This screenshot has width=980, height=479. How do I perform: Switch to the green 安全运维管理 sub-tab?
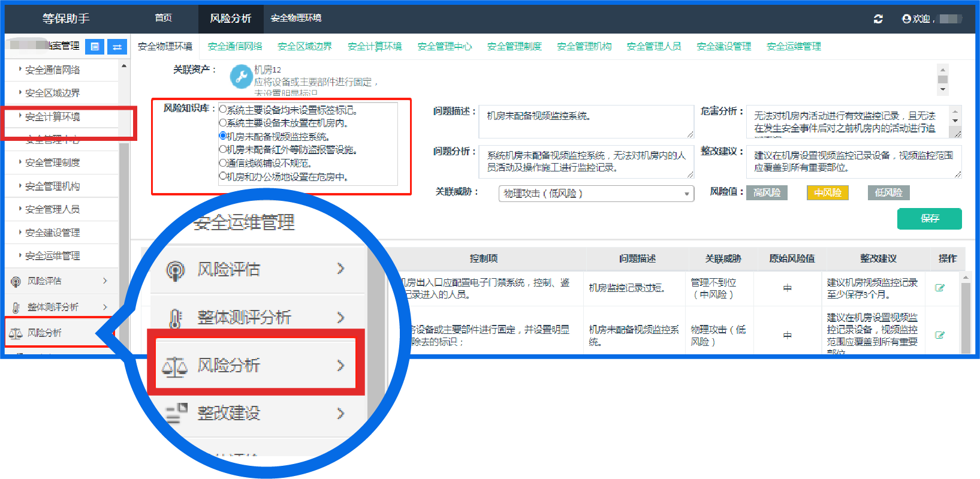[794, 46]
